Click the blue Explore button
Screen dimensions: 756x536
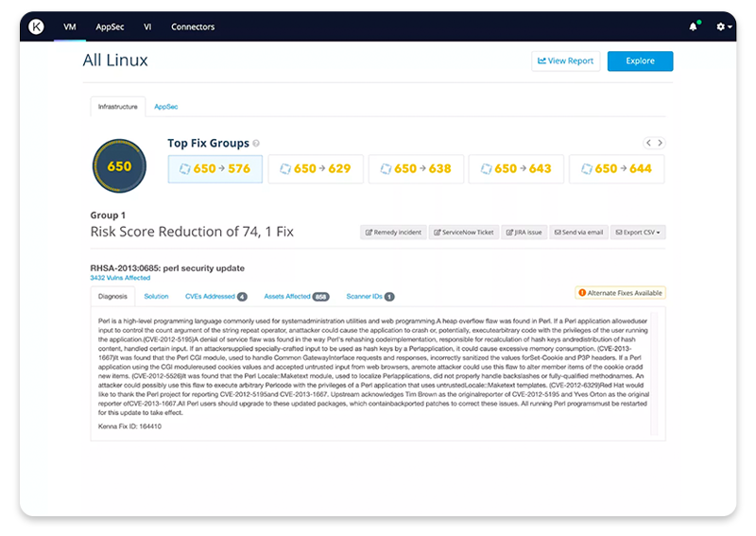click(x=640, y=61)
